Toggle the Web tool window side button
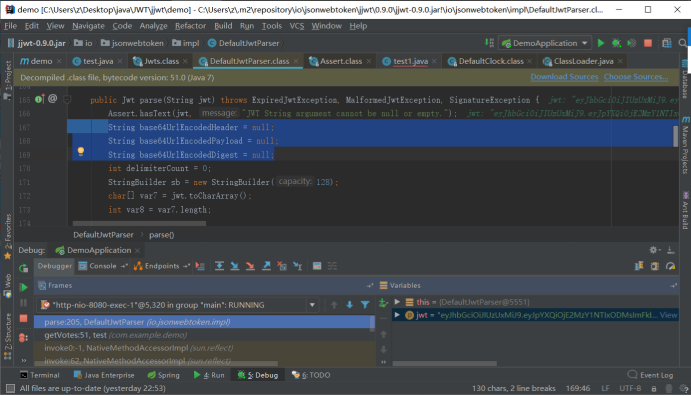This screenshot has height=396, width=691. pos(7,286)
